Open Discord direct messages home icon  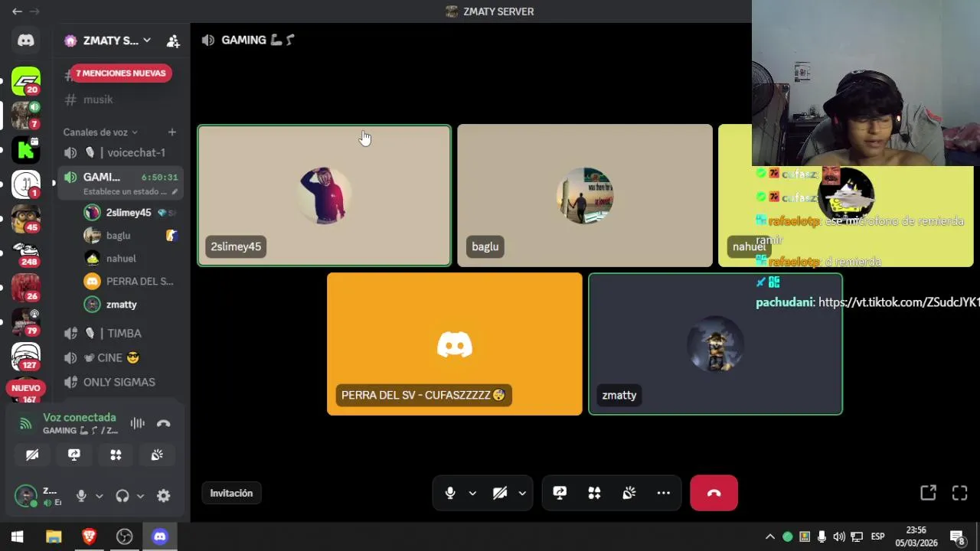click(x=26, y=41)
